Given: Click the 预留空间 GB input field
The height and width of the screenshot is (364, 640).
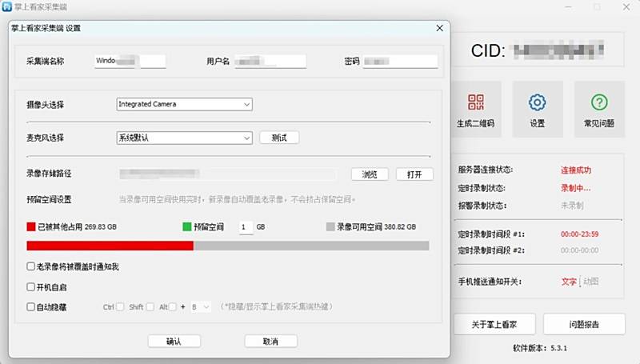Looking at the screenshot, I should [x=245, y=227].
